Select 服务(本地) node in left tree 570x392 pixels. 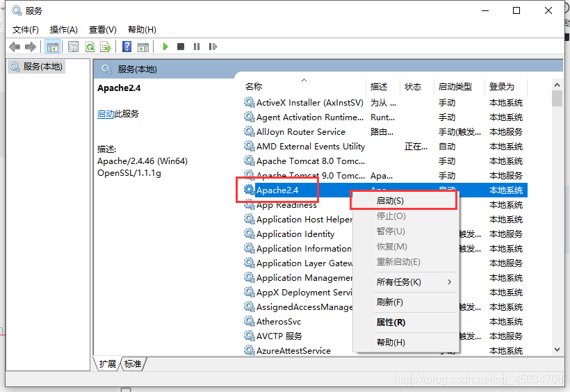(36, 67)
